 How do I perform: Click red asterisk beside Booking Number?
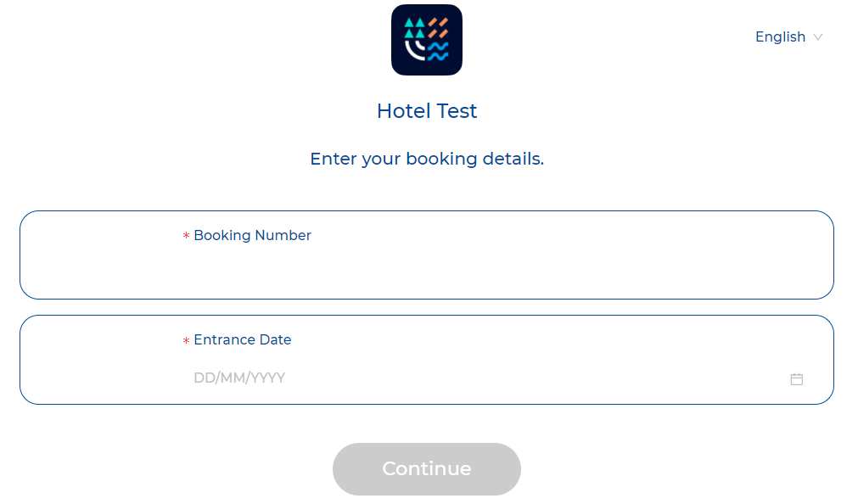pos(186,235)
